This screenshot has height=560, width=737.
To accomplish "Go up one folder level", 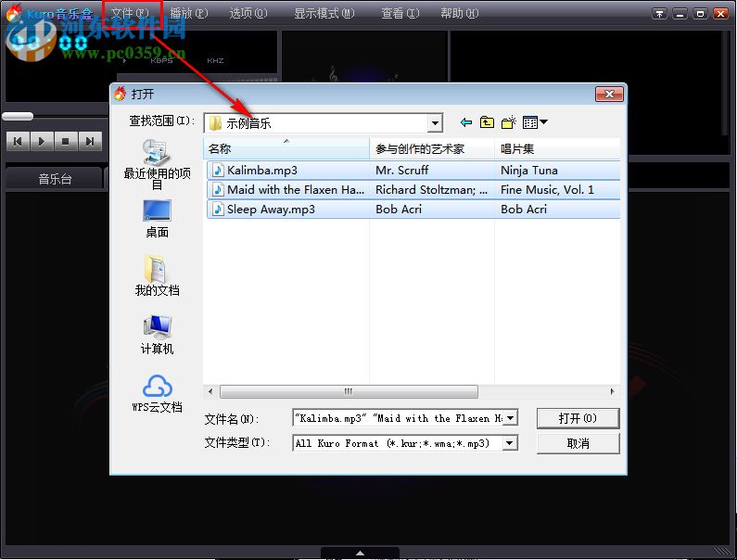I will click(487, 122).
